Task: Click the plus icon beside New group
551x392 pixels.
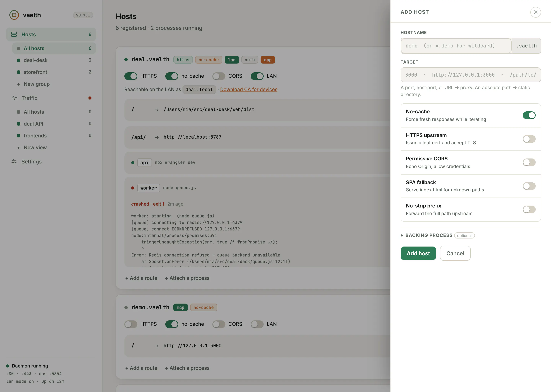Action: pos(18,84)
